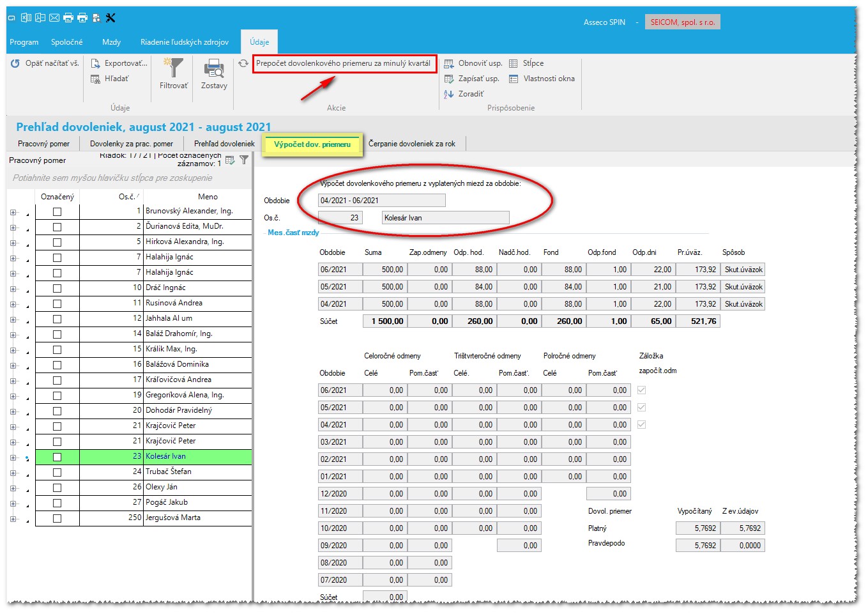Click the Os.č. field showing 23

pos(340,218)
